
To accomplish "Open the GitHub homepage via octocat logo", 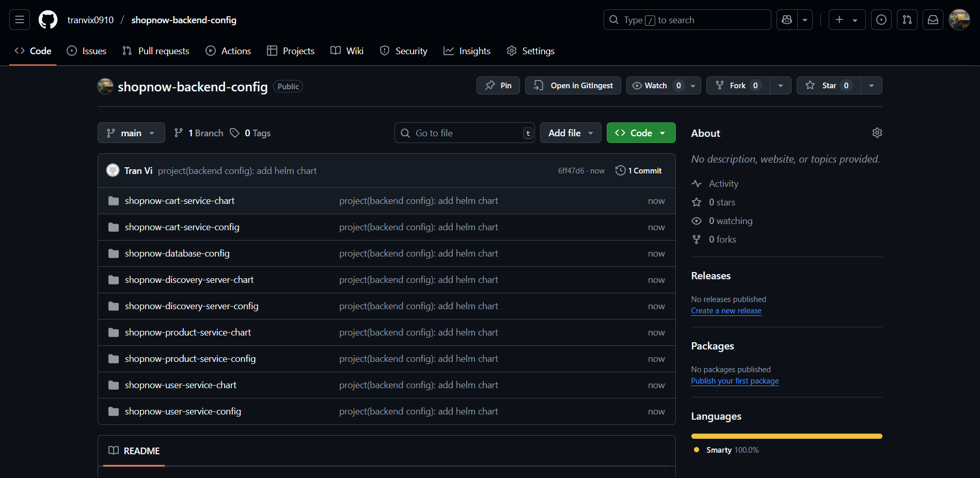I will 48,20.
